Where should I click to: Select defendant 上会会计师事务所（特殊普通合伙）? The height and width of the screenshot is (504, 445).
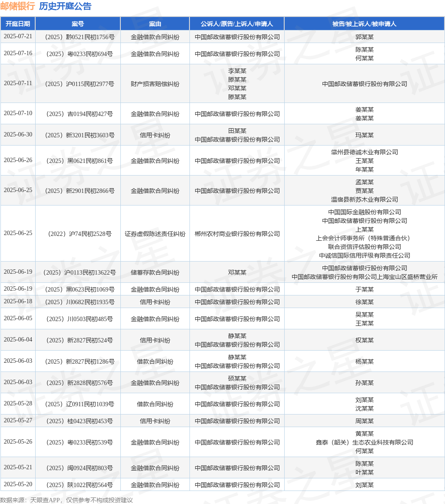365,238
